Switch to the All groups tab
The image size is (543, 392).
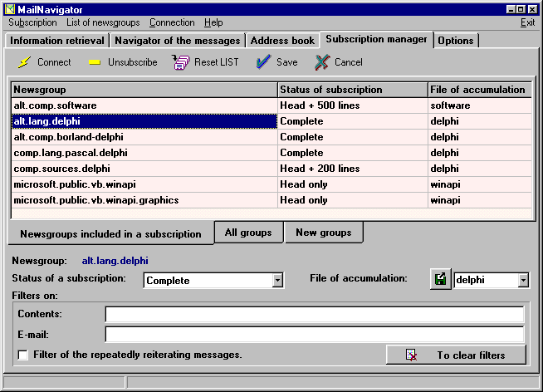pyautogui.click(x=248, y=233)
